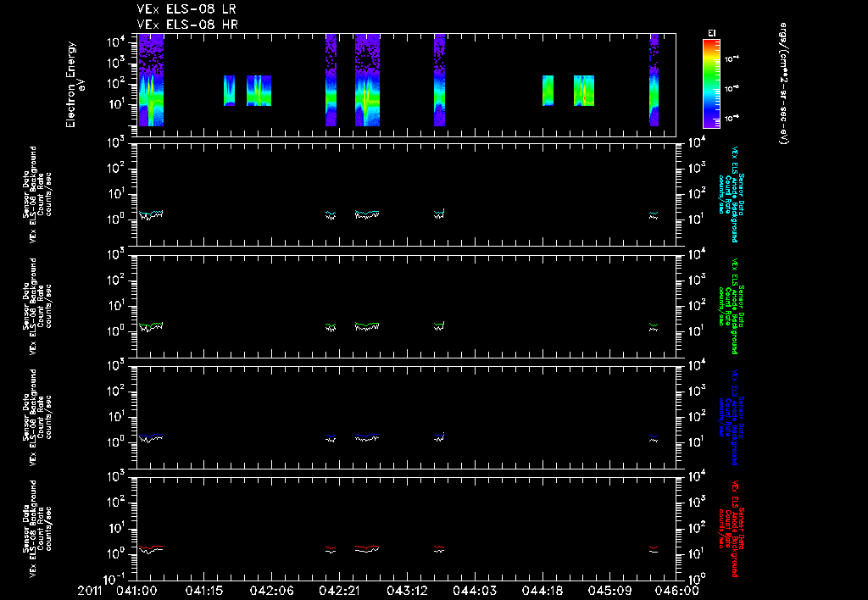Click the "042:06" time tick label
868x600 pixels.
271,592
